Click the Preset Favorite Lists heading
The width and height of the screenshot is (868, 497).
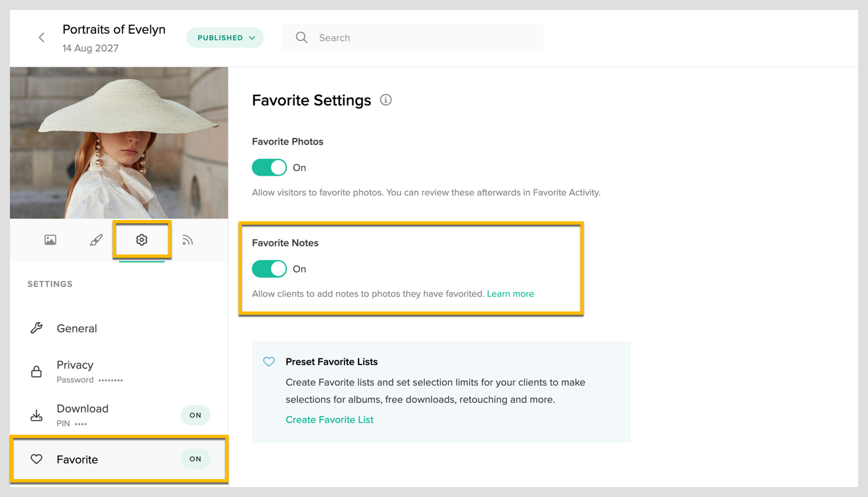331,362
